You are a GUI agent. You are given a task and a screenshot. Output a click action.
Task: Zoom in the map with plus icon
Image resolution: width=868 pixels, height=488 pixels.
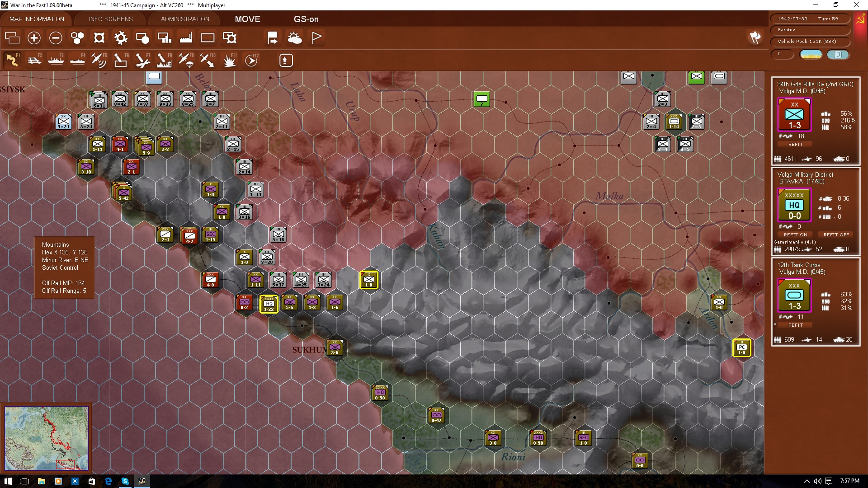(x=34, y=38)
